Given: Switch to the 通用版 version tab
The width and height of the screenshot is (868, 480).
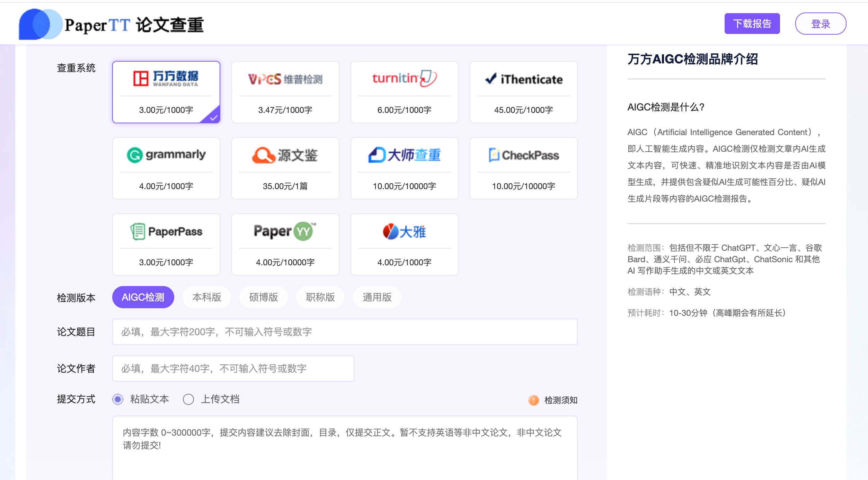Looking at the screenshot, I should [x=377, y=297].
